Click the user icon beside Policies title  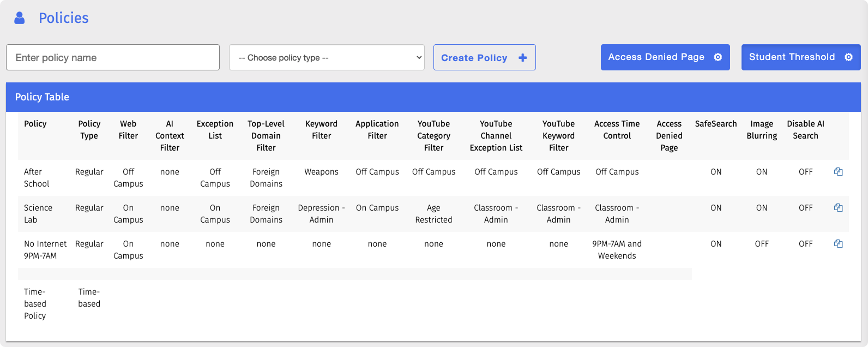click(20, 18)
